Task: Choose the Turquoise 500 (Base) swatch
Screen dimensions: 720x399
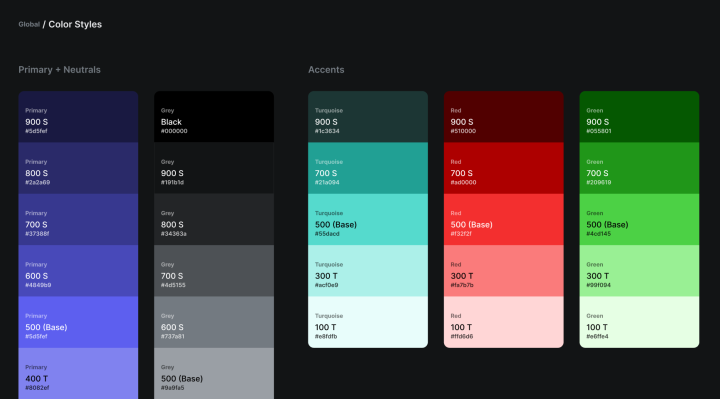Action: 368,219
